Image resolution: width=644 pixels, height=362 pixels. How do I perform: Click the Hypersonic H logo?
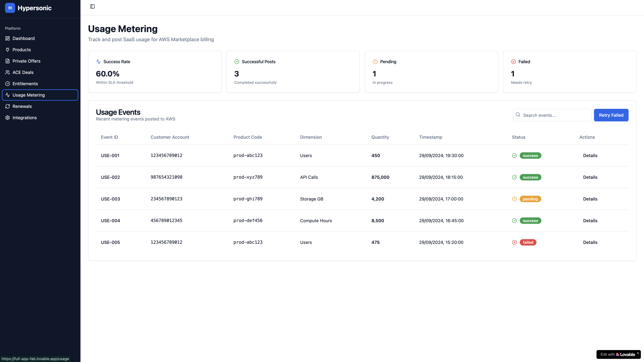click(x=10, y=8)
